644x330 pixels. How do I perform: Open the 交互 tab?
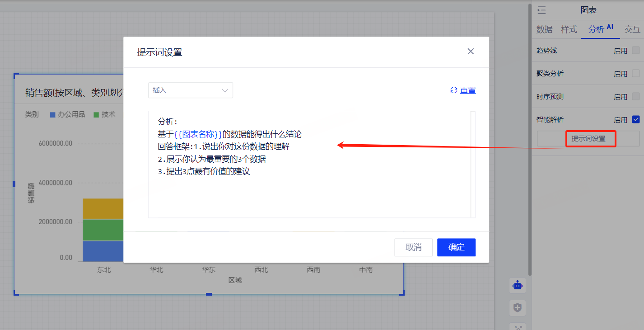coord(632,29)
